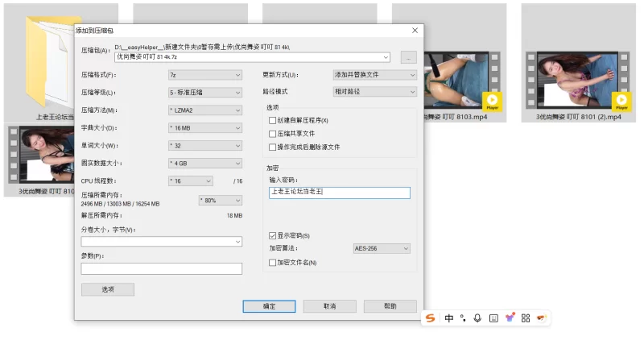Screen dimensions: 644x357
Task: Open the 选项 button at bottom left
Action: click(x=107, y=289)
